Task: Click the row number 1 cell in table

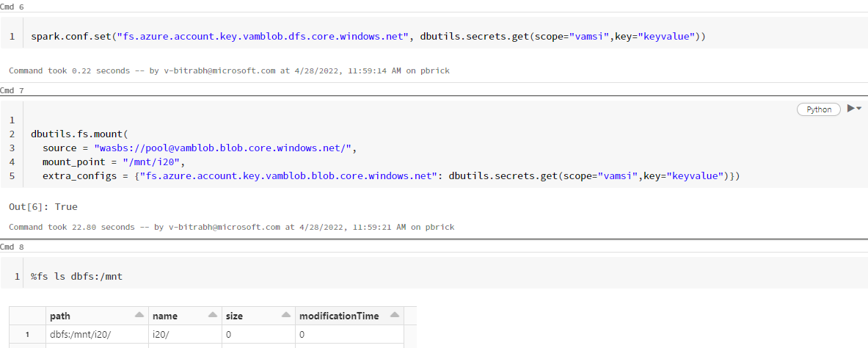Action: pos(27,335)
